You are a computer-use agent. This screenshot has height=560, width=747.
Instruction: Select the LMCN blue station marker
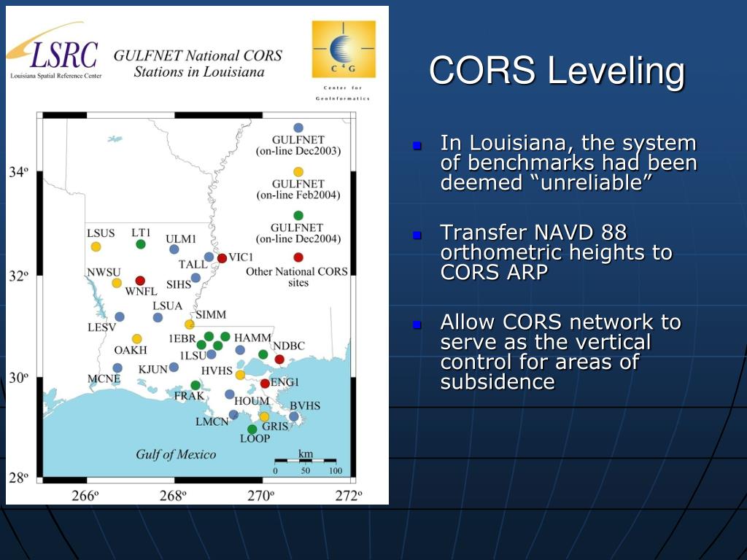click(x=233, y=415)
